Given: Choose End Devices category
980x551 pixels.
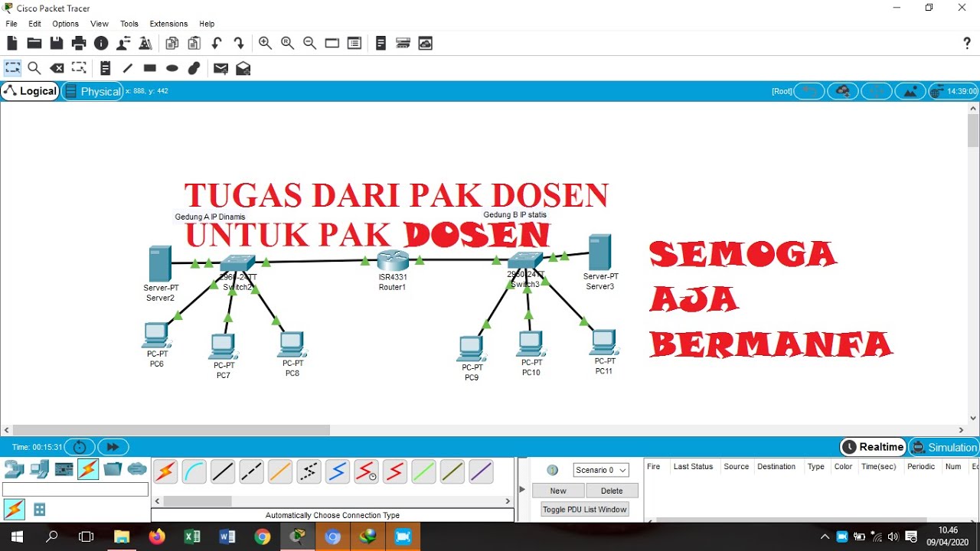Looking at the screenshot, I should coord(39,469).
